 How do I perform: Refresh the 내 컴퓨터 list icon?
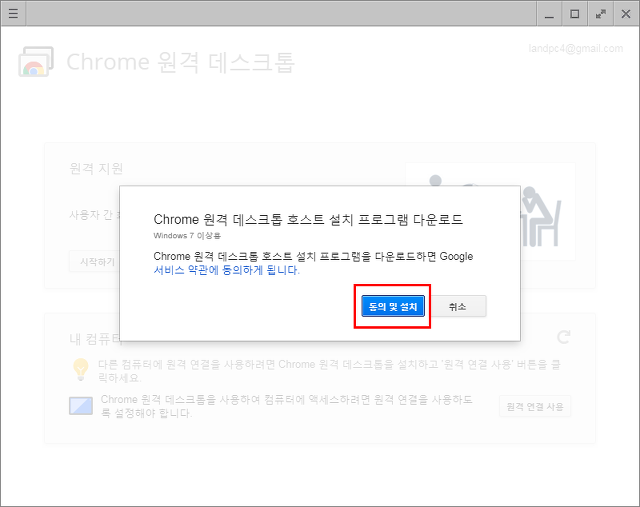[564, 337]
